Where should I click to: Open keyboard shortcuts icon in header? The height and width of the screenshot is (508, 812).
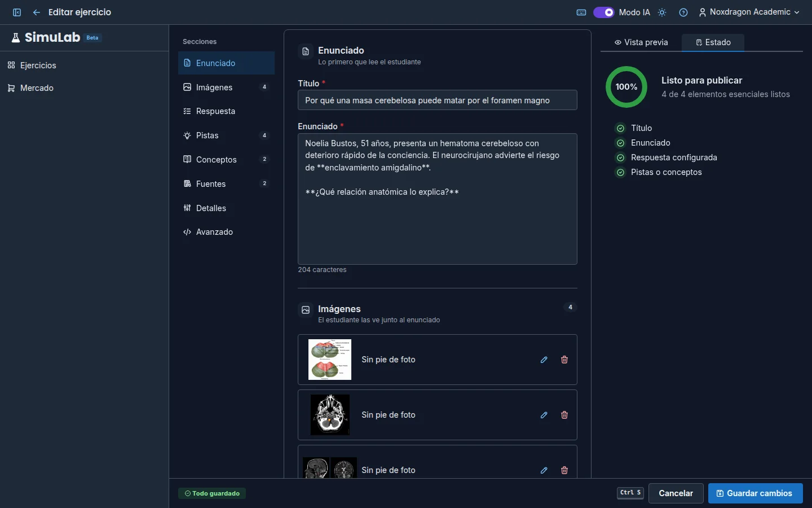coord(581,12)
